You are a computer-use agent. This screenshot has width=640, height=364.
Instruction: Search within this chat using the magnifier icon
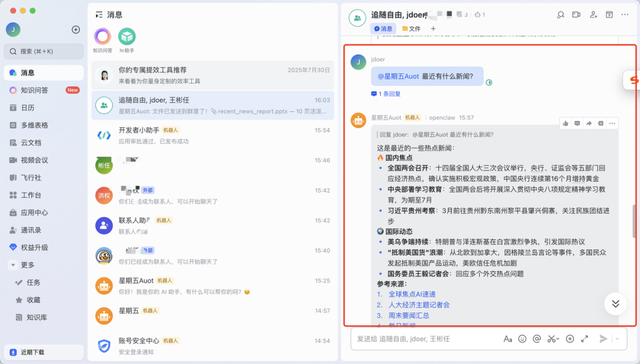tap(561, 15)
